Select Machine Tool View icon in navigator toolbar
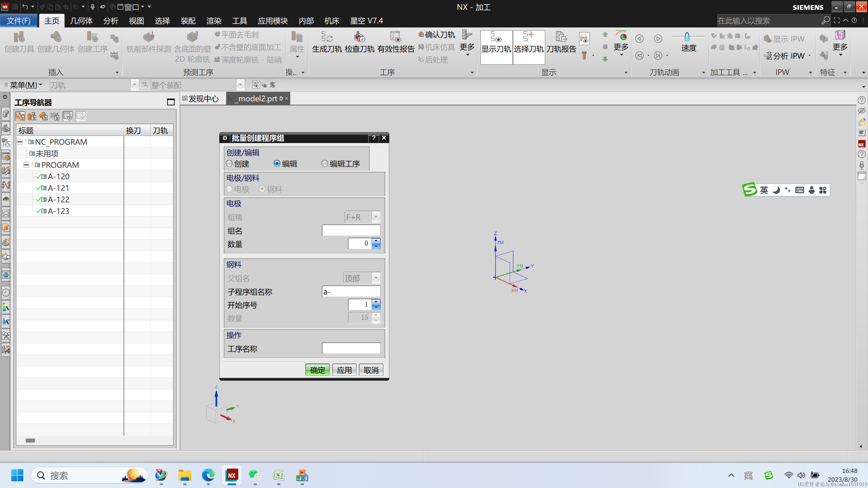Screen dimensions: 868x488 pos(32,117)
